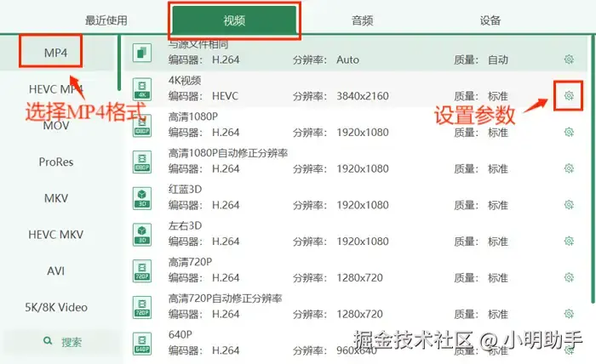This screenshot has height=364, width=596.
Task: Open settings gear for 4K视频 preset
Action: (x=569, y=95)
